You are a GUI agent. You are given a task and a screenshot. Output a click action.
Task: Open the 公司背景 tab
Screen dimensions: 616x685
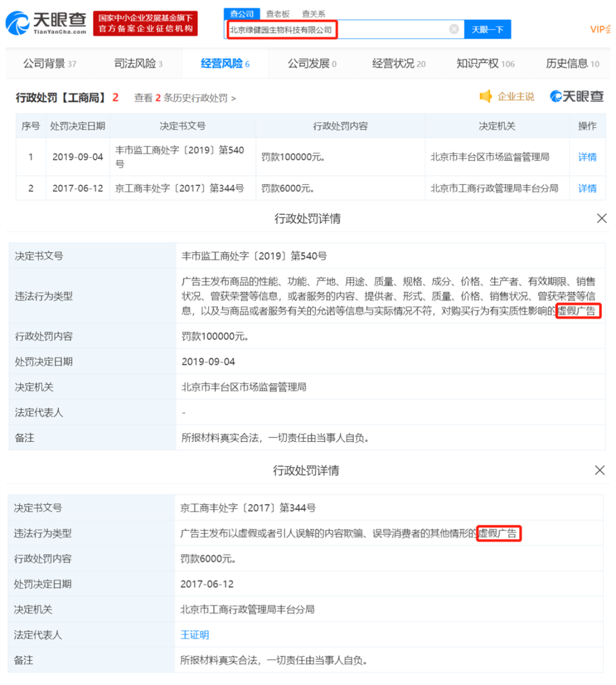pos(46,64)
